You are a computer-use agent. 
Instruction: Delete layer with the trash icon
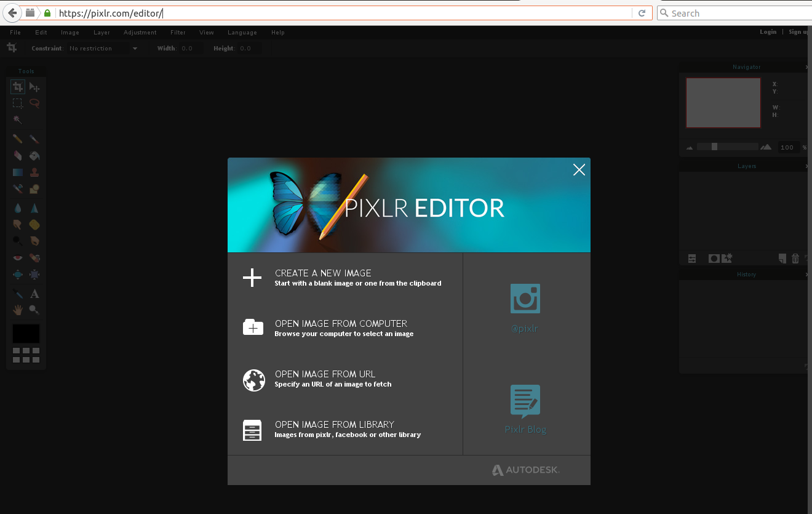795,259
